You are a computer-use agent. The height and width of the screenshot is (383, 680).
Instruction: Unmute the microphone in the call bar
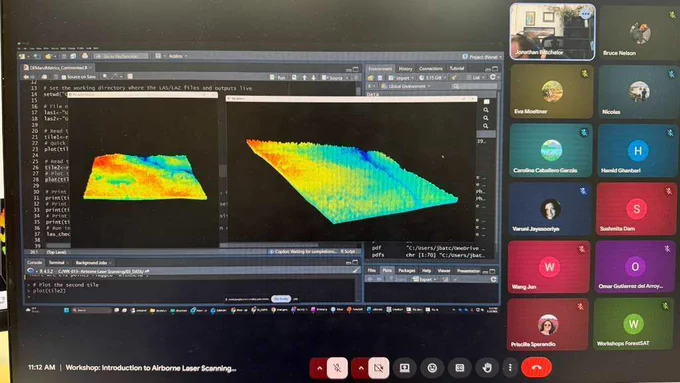[337, 368]
